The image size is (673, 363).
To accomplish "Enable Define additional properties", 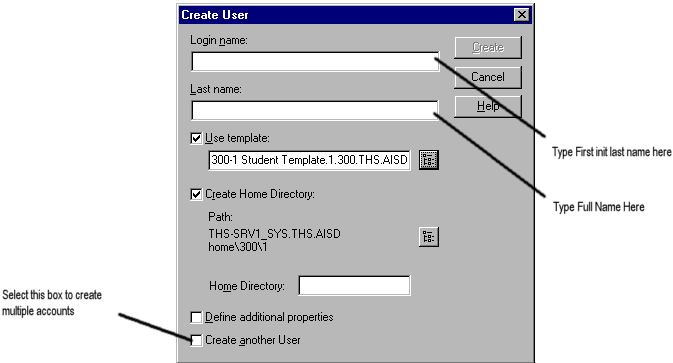I will click(196, 318).
